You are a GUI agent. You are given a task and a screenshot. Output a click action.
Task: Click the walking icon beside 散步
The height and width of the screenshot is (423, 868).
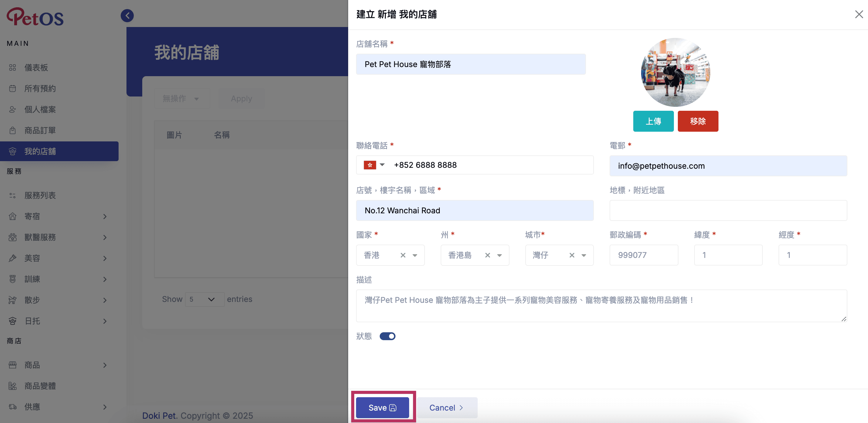[12, 300]
